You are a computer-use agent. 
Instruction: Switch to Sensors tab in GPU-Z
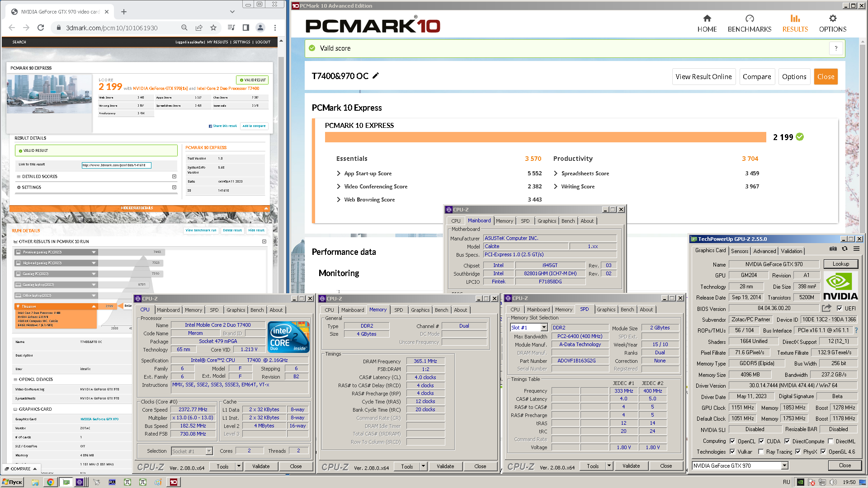click(740, 251)
